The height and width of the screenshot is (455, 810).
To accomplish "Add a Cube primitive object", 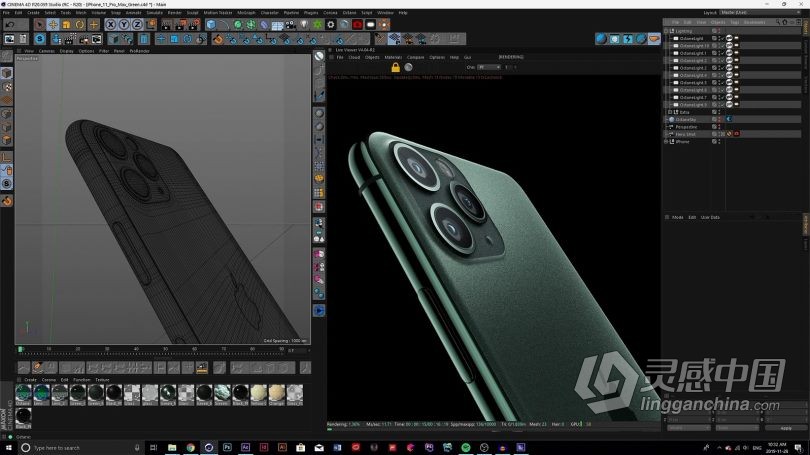I will [x=211, y=24].
